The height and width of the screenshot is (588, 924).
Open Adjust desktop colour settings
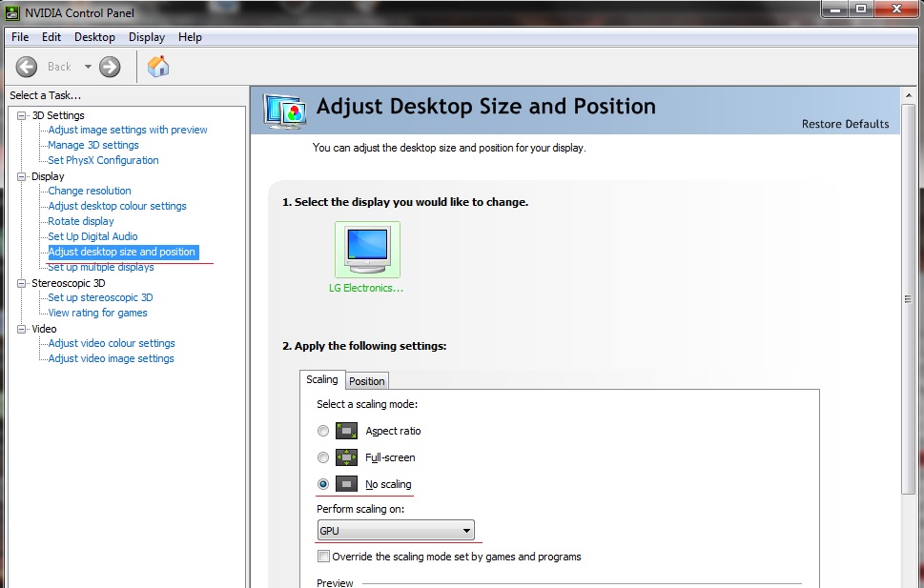tap(117, 206)
